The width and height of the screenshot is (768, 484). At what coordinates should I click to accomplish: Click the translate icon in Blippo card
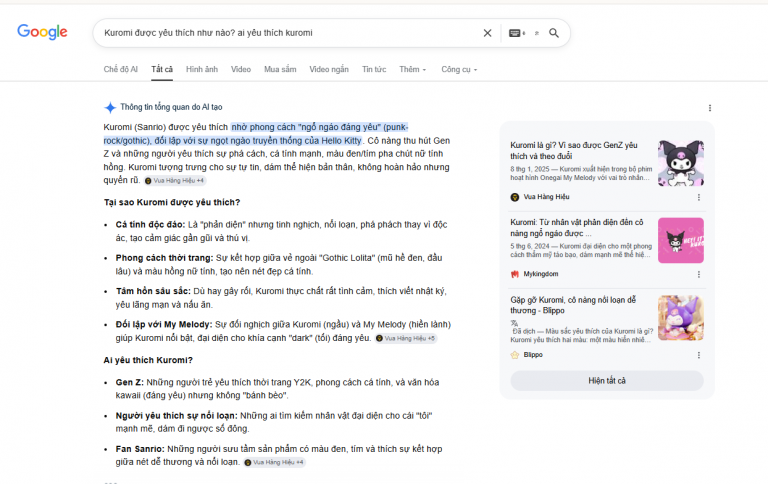[514, 323]
